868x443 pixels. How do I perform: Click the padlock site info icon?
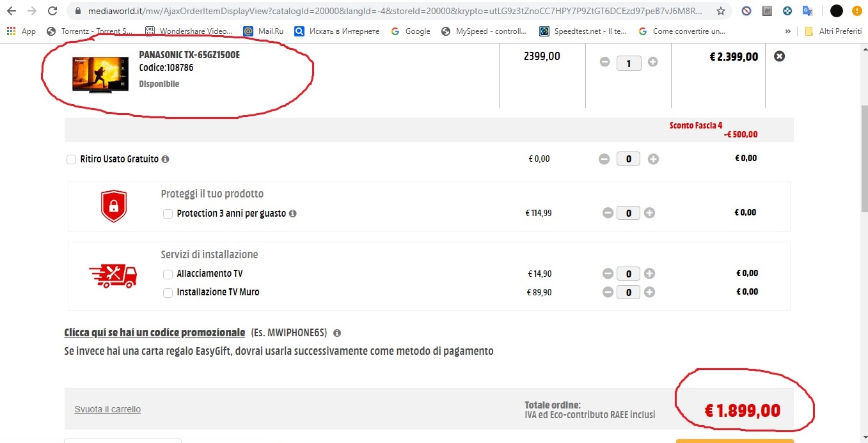(x=77, y=11)
